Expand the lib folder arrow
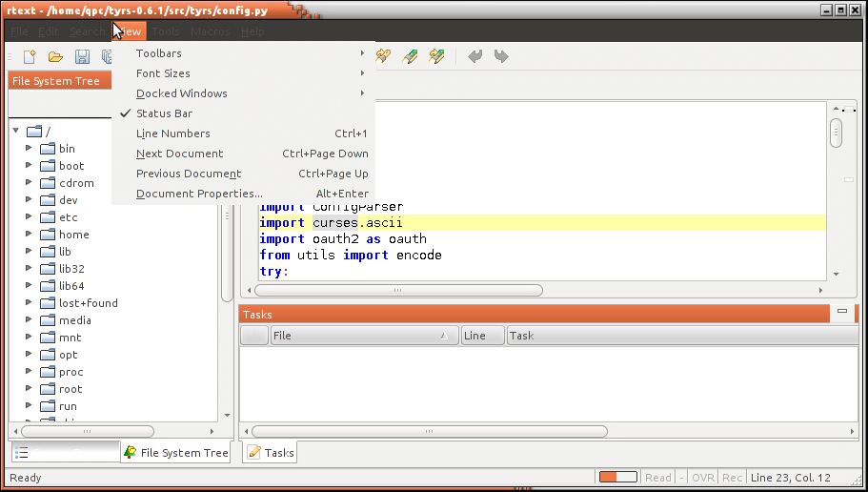This screenshot has width=868, height=492. [29, 251]
